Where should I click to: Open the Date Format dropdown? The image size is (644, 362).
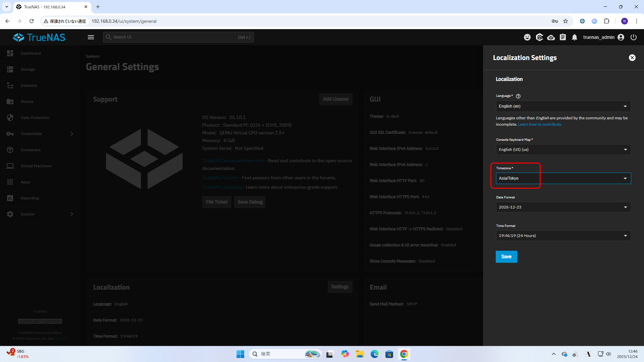(563, 207)
